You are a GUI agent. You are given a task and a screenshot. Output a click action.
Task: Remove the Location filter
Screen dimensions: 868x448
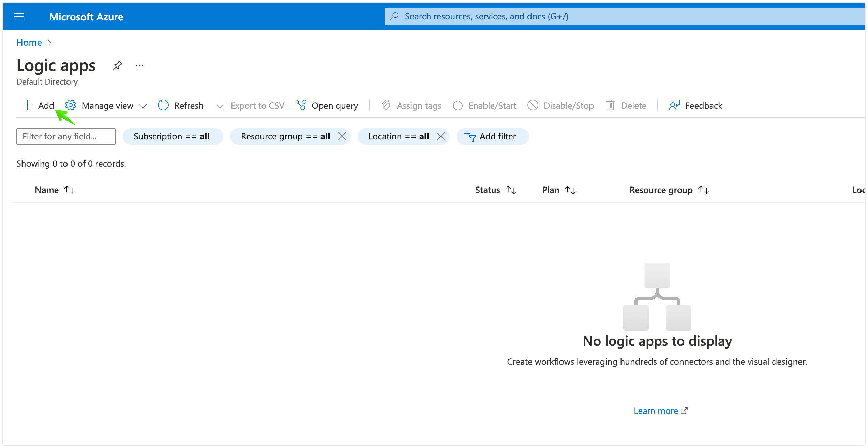(x=441, y=136)
